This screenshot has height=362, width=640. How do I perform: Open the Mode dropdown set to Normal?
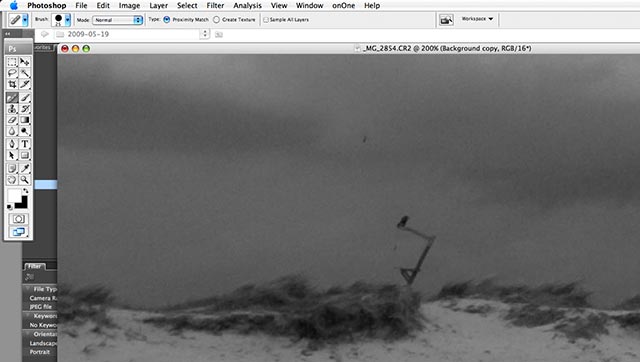point(118,20)
